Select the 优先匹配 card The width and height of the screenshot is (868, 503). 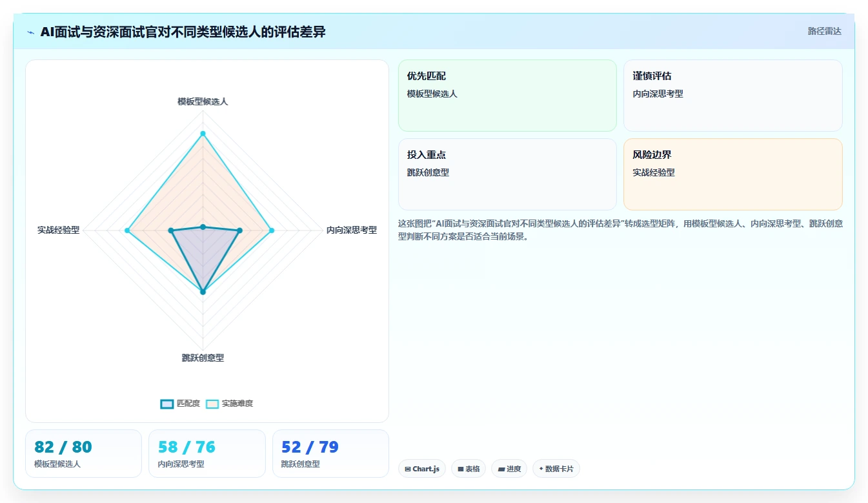pyautogui.click(x=507, y=96)
